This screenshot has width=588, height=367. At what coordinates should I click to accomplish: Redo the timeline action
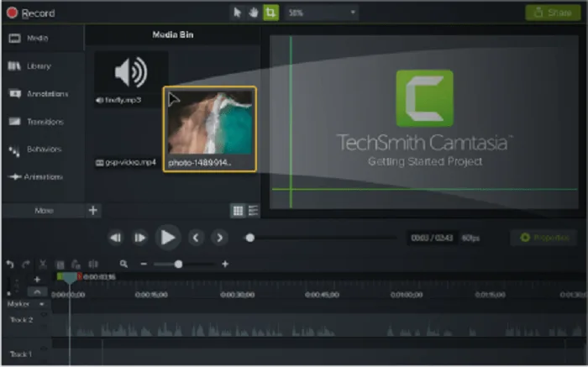pos(26,265)
